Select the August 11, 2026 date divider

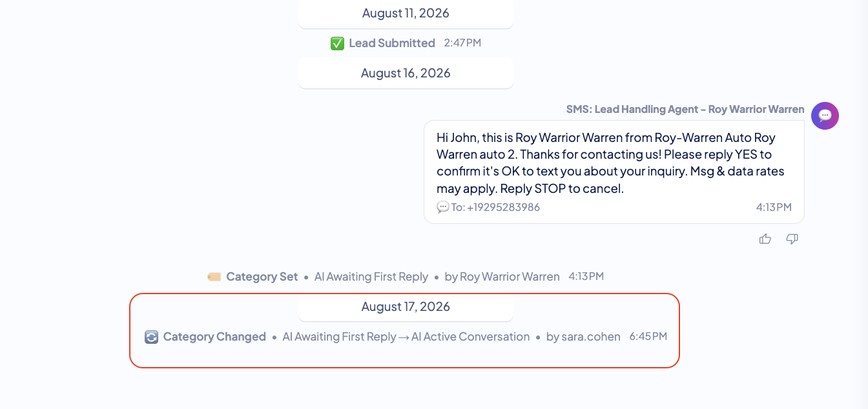click(406, 14)
